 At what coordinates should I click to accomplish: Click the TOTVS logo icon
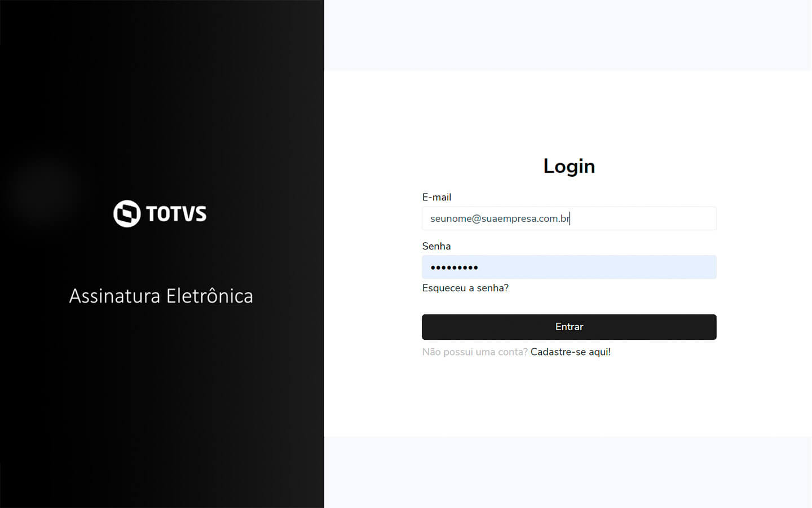(127, 213)
